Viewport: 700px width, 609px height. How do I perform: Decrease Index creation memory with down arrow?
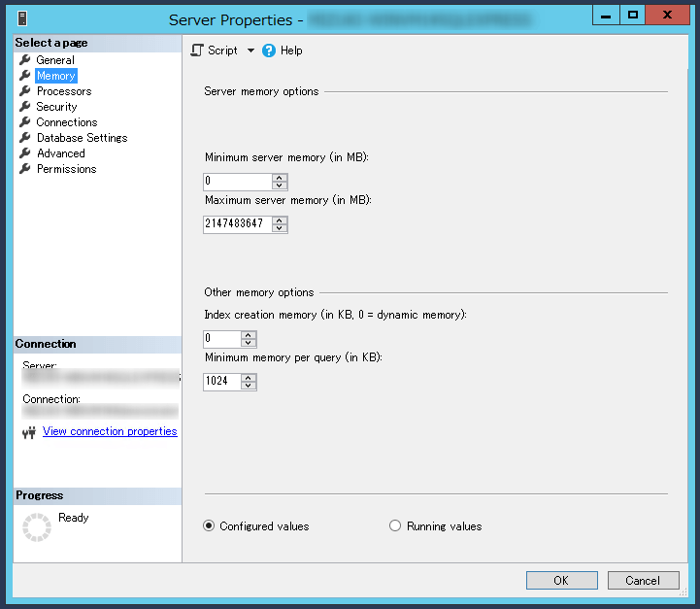[x=249, y=343]
